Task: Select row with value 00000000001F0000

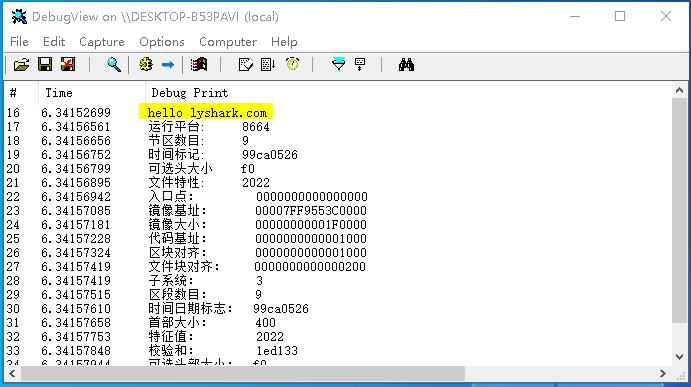Action: click(x=337, y=225)
